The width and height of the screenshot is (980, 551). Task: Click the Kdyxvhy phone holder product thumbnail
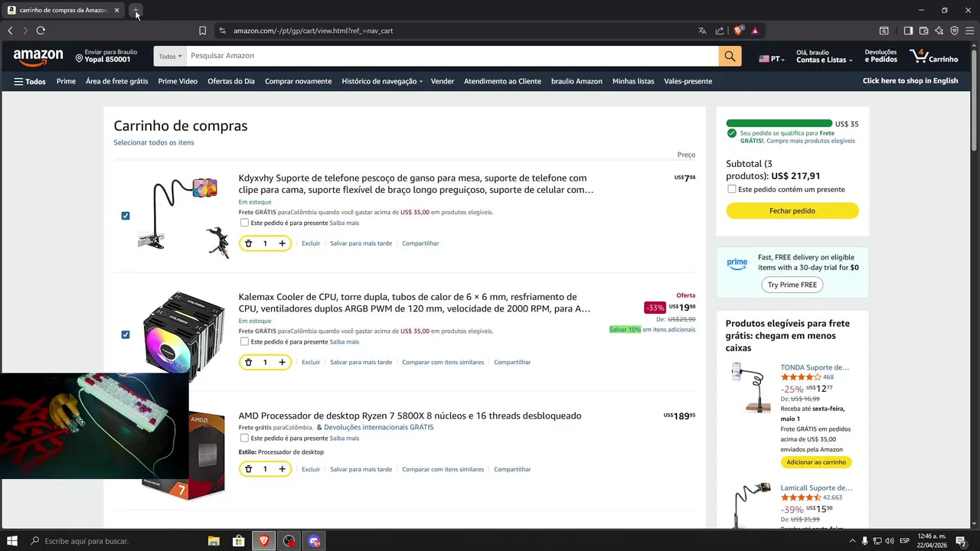coord(183,217)
